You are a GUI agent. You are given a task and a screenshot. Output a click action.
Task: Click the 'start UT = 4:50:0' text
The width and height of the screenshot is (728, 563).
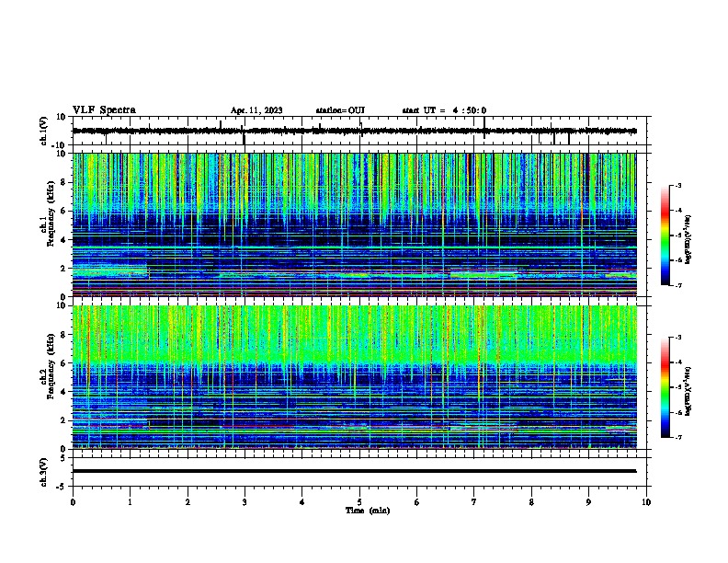point(444,110)
